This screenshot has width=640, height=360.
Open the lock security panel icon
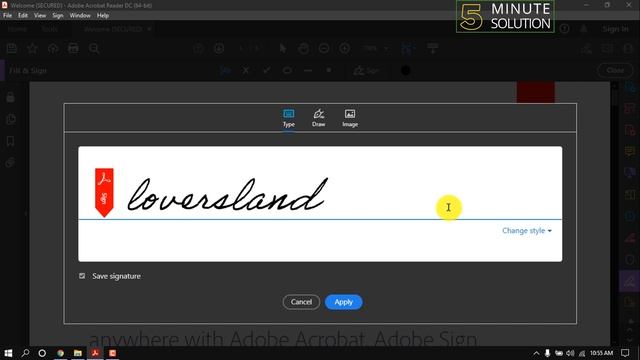11,98
